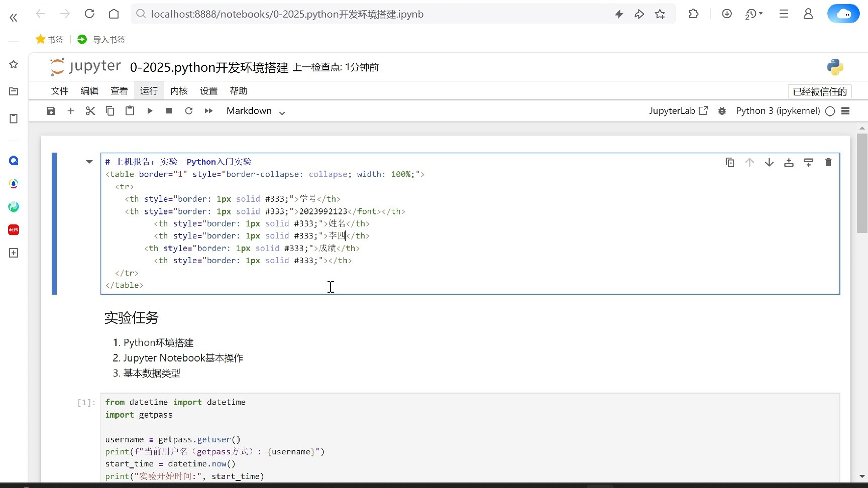Collapse the active markdown cell
The width and height of the screenshot is (868, 488).
point(89,162)
